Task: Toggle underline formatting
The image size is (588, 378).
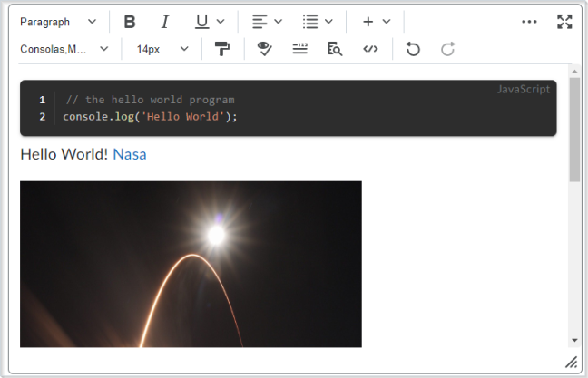Action: (x=201, y=22)
